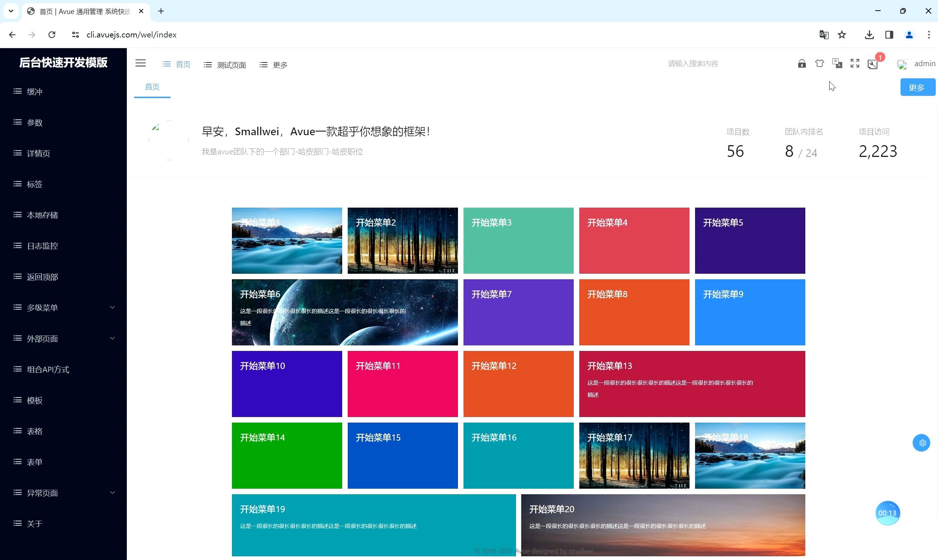Open sunset tile 开始菜单20

tap(663, 525)
